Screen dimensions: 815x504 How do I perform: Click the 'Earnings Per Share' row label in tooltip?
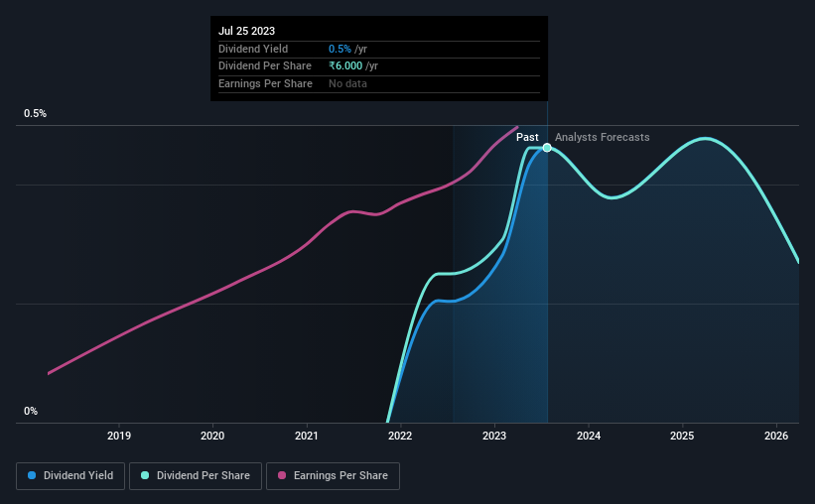(x=266, y=83)
